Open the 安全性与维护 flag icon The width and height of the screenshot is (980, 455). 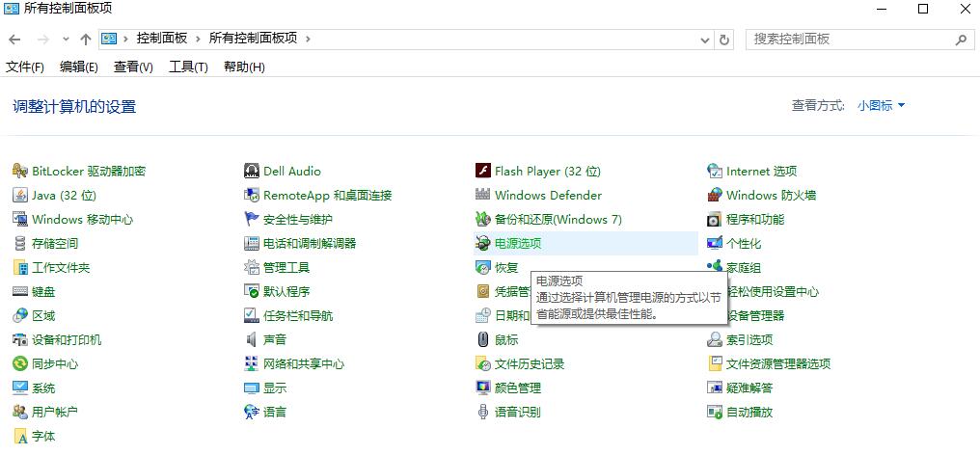click(x=251, y=220)
